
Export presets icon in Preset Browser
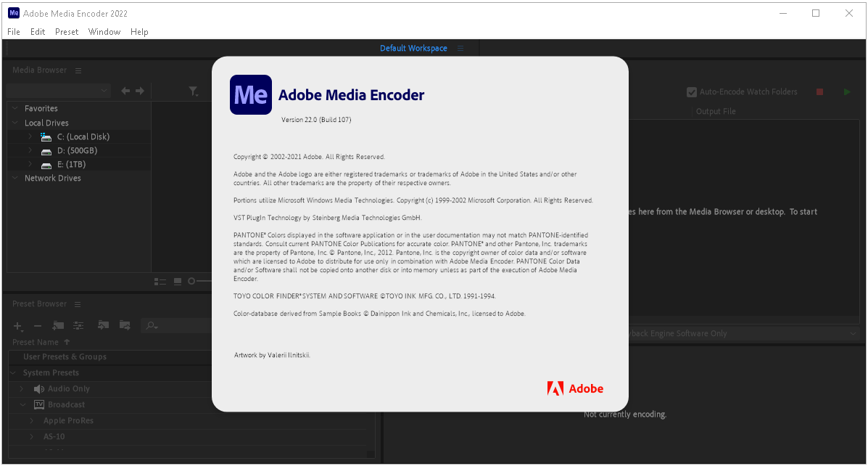125,325
